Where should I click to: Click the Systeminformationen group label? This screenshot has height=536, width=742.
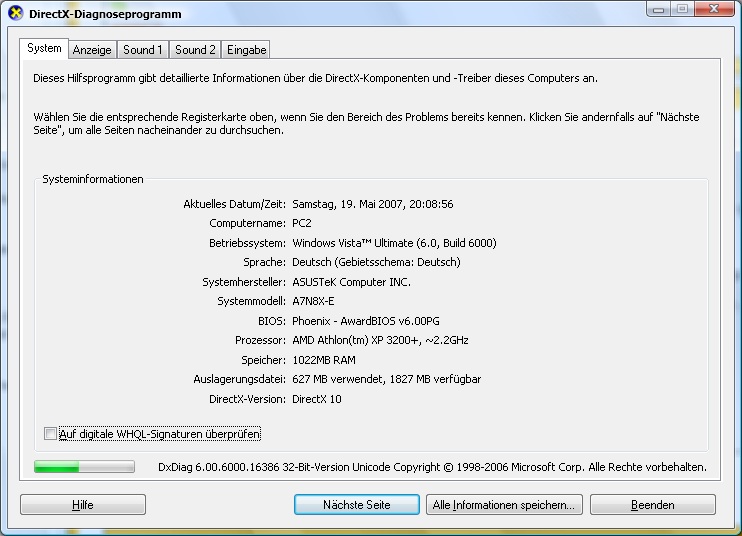93,179
